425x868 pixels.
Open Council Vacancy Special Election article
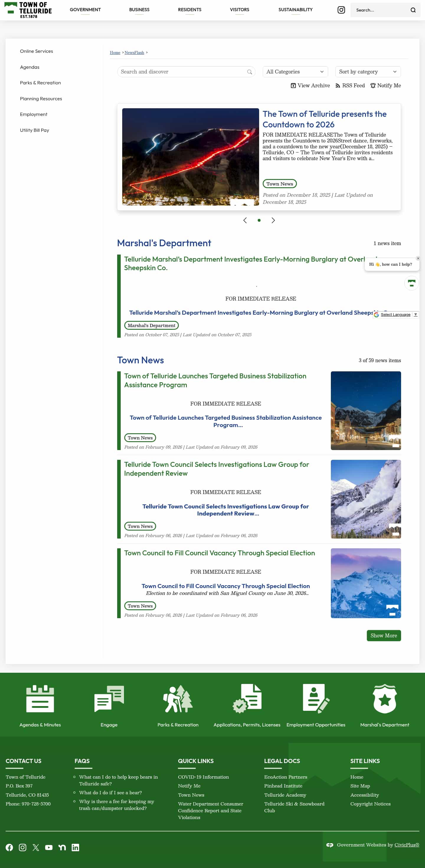pos(220,553)
